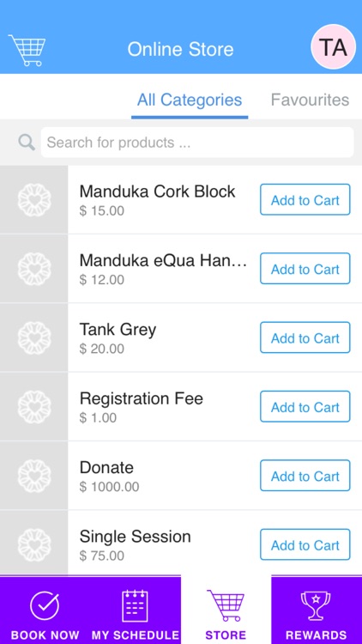This screenshot has width=362, height=644.
Task: Open My Schedule calendar icon
Action: coord(135,606)
